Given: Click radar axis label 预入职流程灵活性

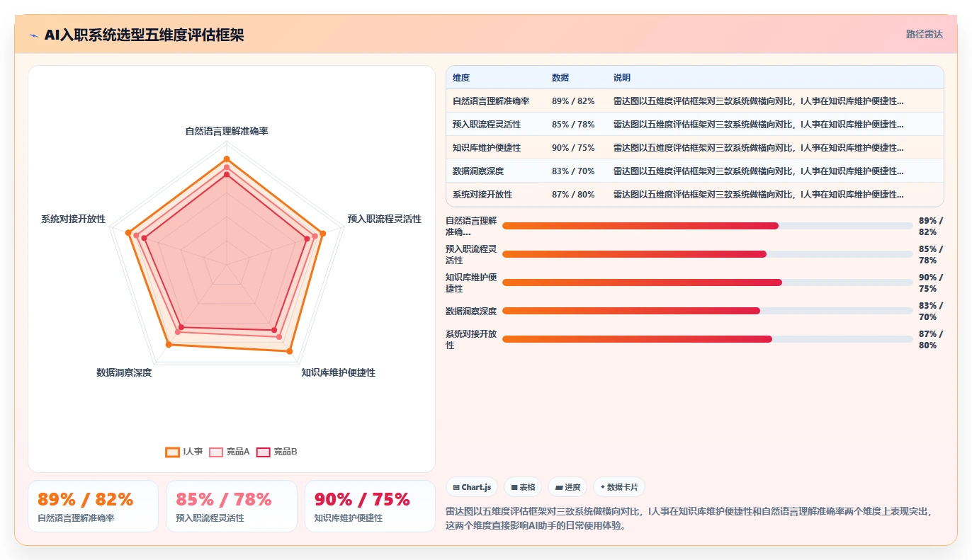Looking at the screenshot, I should pyautogui.click(x=385, y=219).
